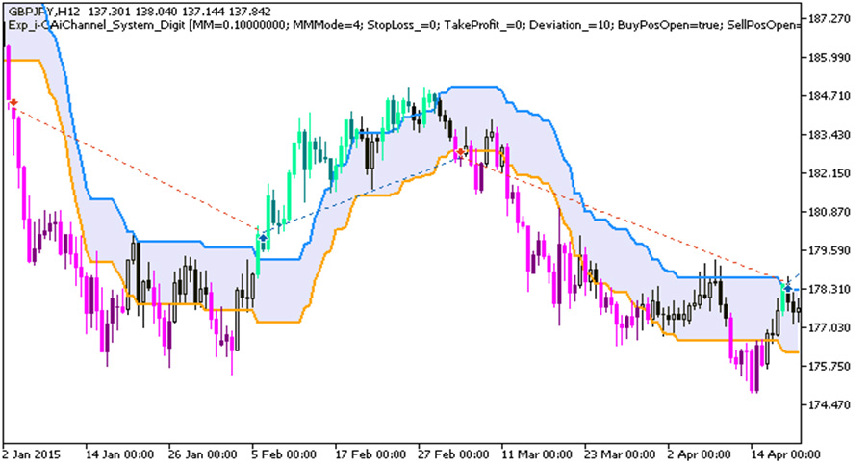
Task: Click the StopLoss_=0 parameter text
Action: [402, 25]
